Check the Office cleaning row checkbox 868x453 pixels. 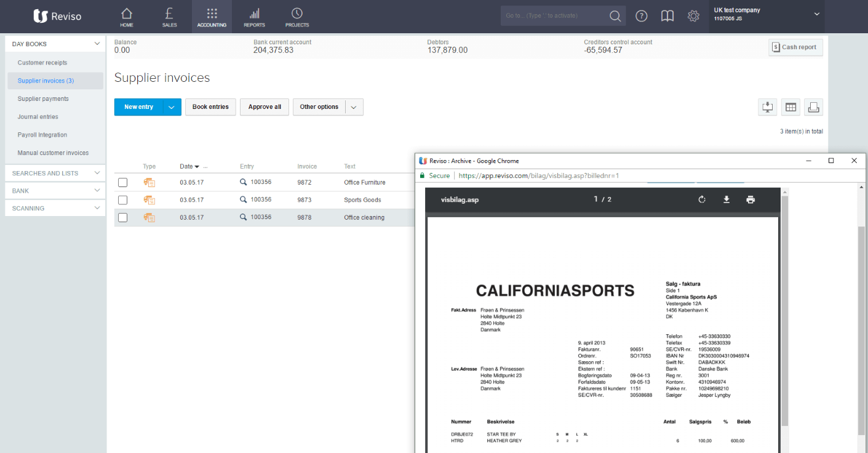[123, 217]
